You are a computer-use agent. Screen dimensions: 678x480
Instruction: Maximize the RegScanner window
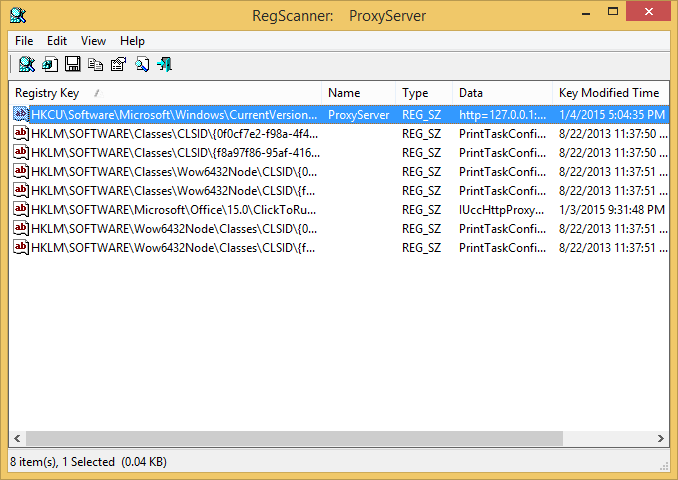(613, 12)
